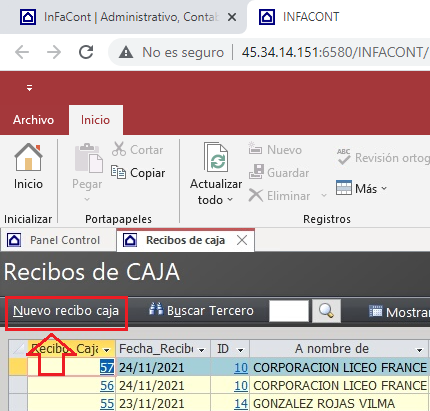Image resolution: width=430 pixels, height=411 pixels.
Task: Click the Nuevo recibo caja button
Action: [66, 311]
